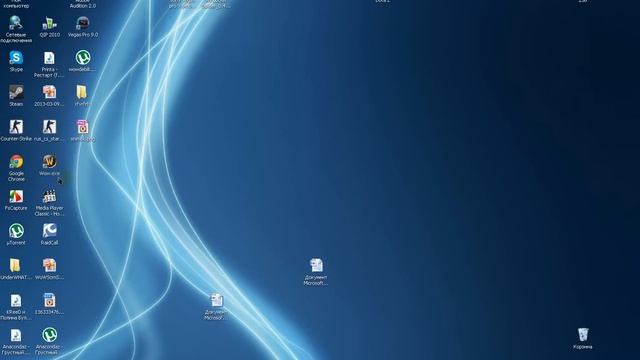Launch the Google Chrome icon
This screenshot has width=640, height=360.
pos(16,162)
